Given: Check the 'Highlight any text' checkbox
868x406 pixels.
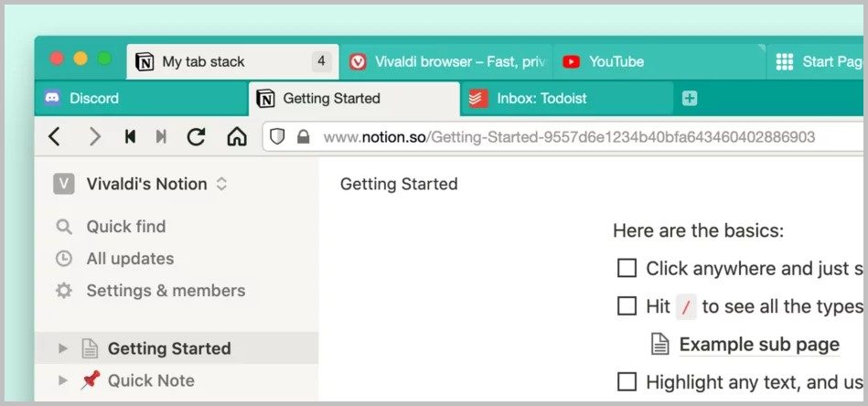Looking at the screenshot, I should (627, 381).
